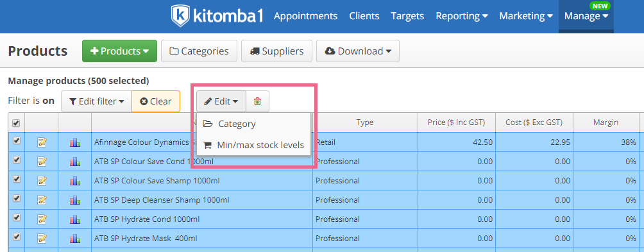Clear the active product filter
This screenshot has height=252, width=644.
(156, 101)
